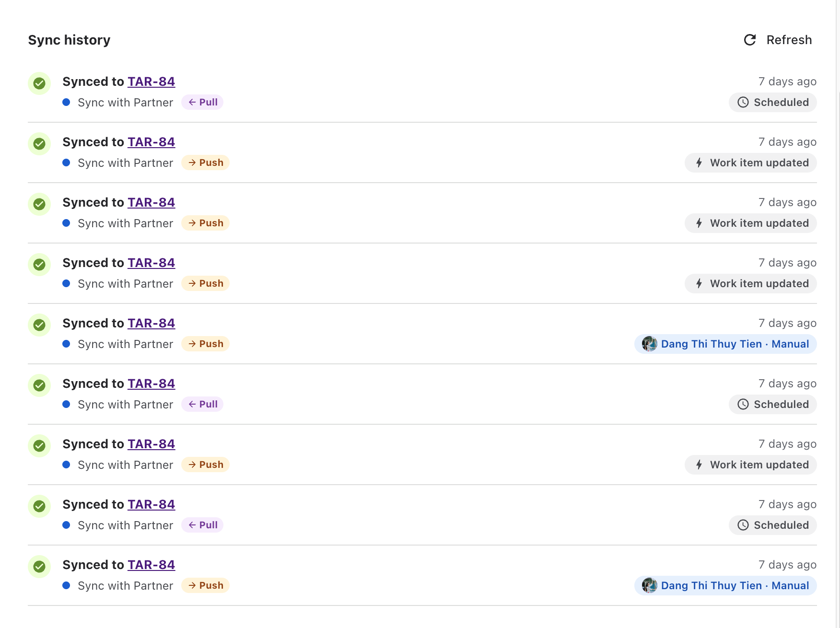Click the Push badge in the third entry
Screen dimensions: 840x628
tap(205, 223)
